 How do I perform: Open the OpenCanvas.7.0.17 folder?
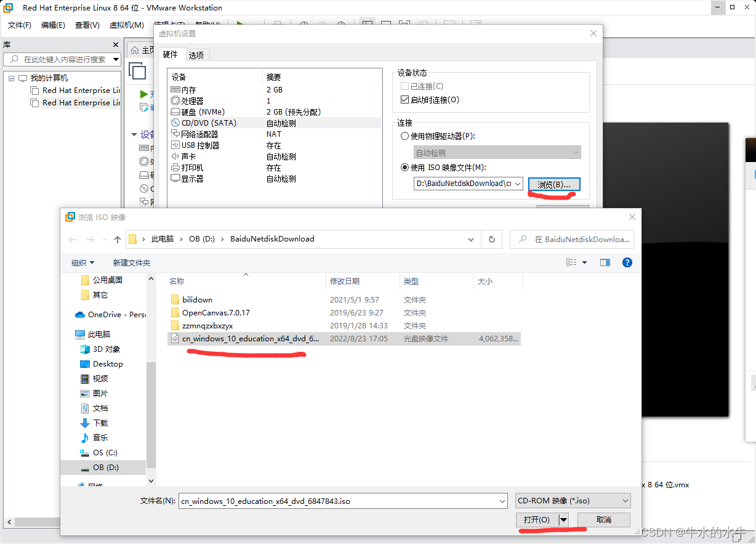click(215, 313)
